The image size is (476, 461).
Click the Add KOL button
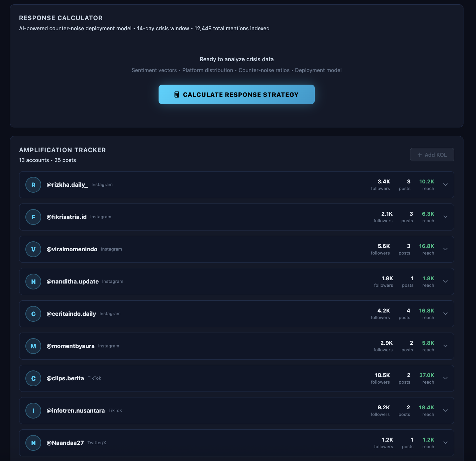click(x=432, y=155)
